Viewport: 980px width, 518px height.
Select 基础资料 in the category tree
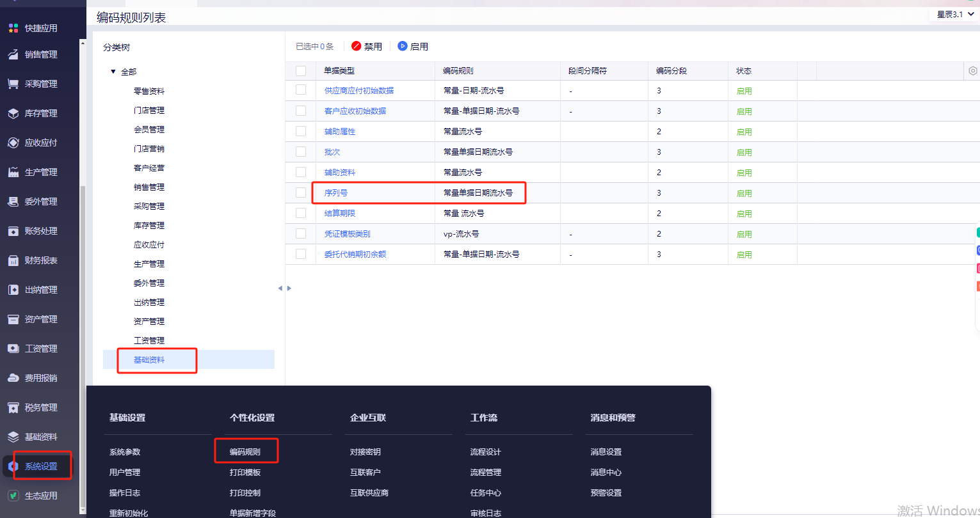[x=149, y=359]
